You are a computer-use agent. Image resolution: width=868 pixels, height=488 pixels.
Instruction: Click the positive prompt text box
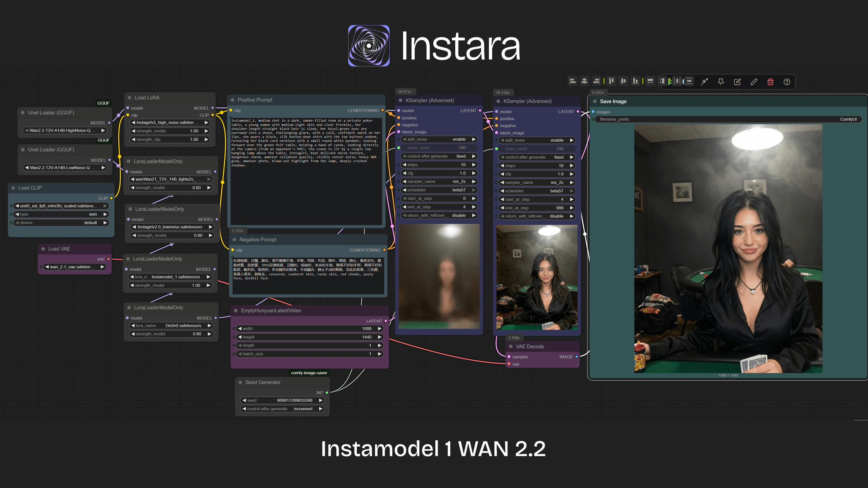click(x=307, y=171)
